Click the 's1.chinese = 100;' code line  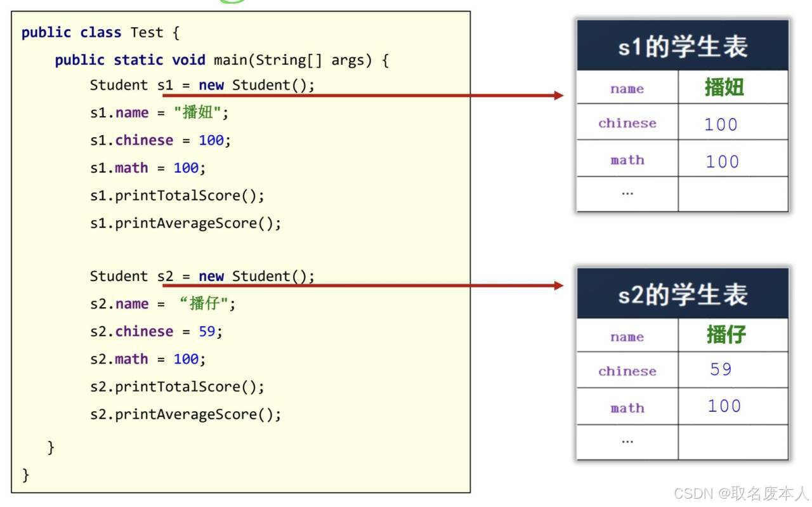[160, 140]
